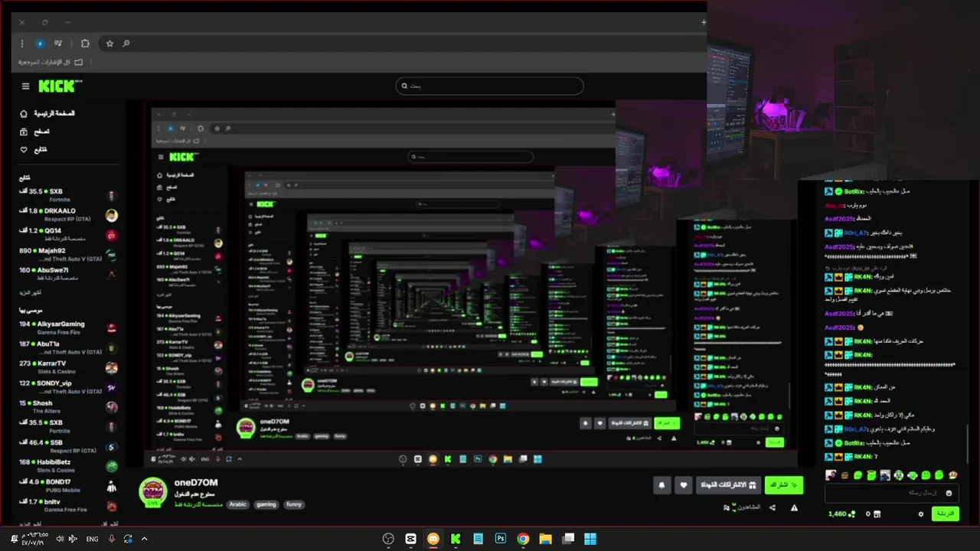The width and height of the screenshot is (980, 551).
Task: Show hidden tray icons with the chevron
Action: [144, 539]
